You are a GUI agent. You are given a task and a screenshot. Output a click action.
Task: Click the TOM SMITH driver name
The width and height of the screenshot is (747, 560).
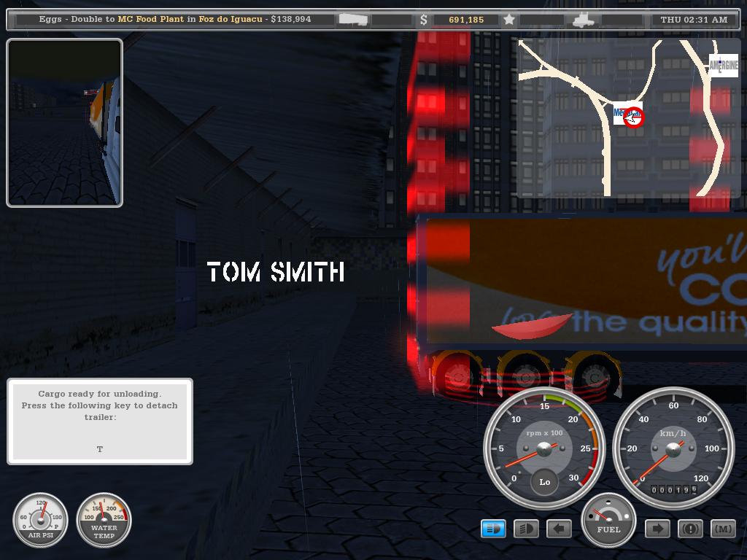[x=276, y=272]
